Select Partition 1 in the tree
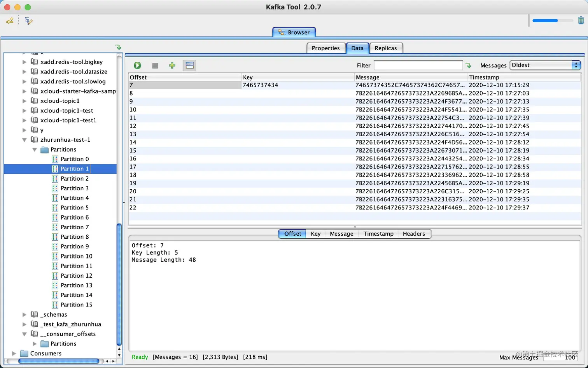This screenshot has height=368, width=588. [x=75, y=169]
